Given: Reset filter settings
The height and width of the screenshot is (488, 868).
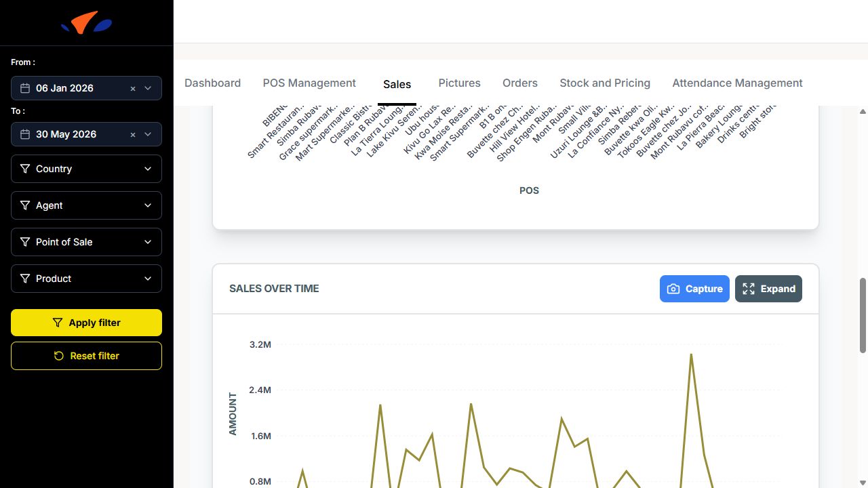Looking at the screenshot, I should (x=86, y=356).
